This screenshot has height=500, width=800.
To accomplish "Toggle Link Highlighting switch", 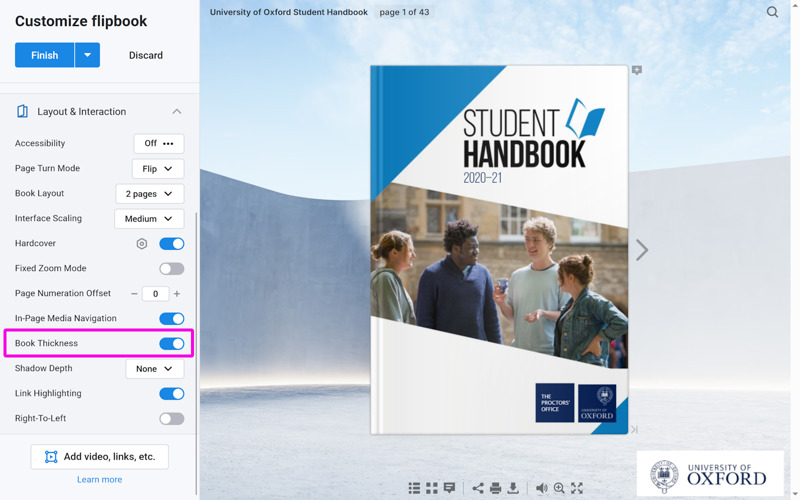I will click(x=171, y=394).
